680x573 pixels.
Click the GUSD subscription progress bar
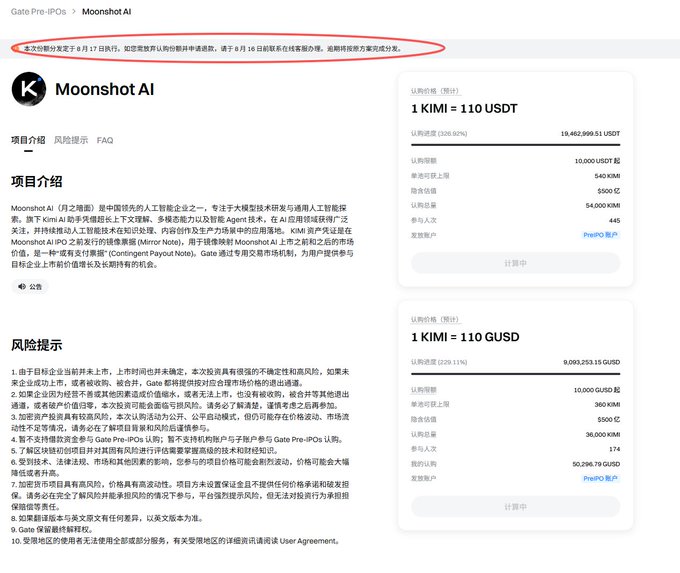pos(516,373)
